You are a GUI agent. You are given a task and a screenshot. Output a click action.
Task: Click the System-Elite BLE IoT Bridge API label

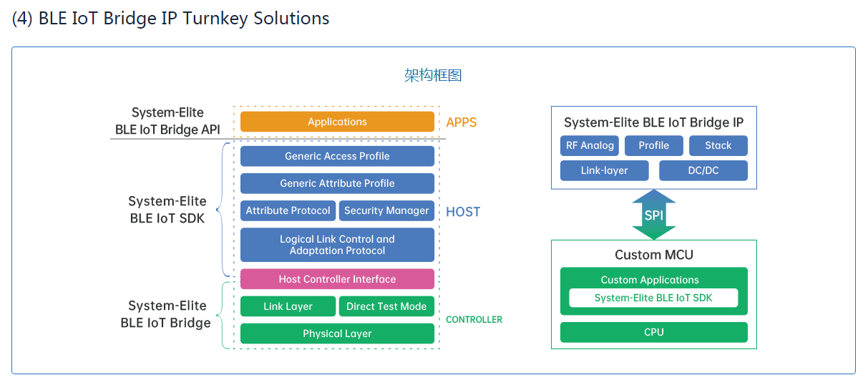167,122
